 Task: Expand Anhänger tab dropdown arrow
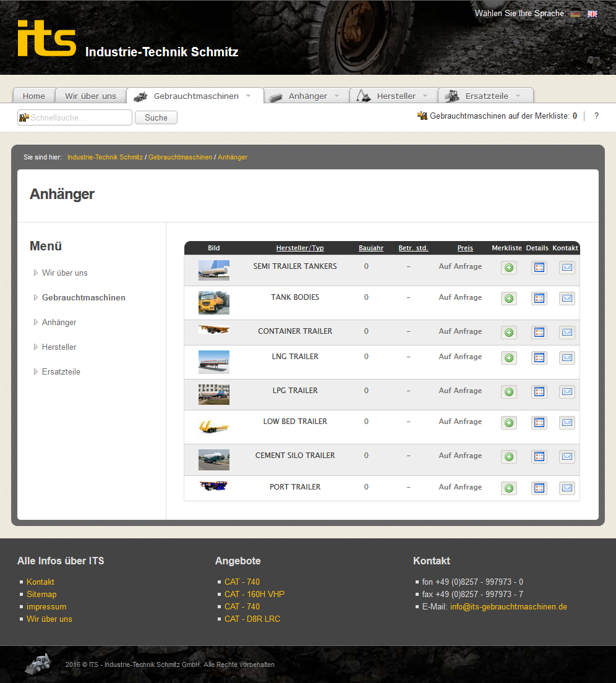(336, 96)
